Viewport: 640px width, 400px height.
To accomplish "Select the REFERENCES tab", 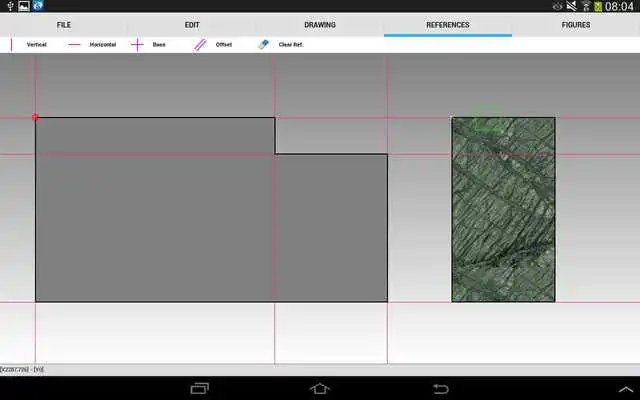I will tap(448, 25).
